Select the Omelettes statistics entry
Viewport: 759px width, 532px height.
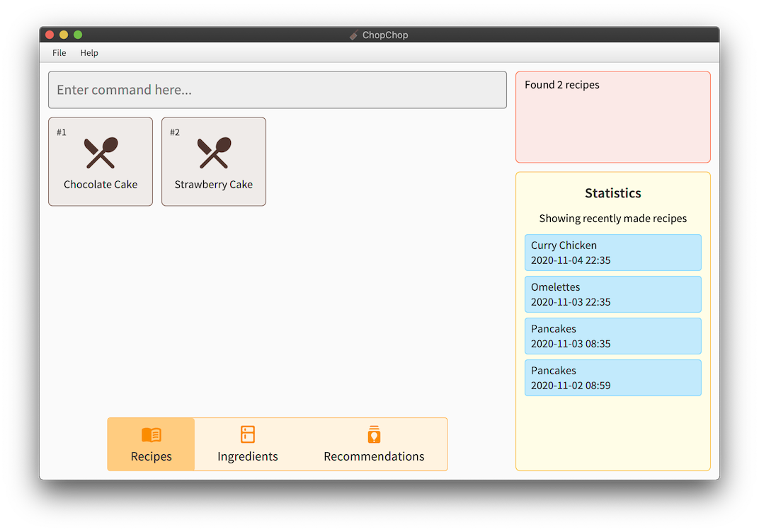pyautogui.click(x=613, y=294)
